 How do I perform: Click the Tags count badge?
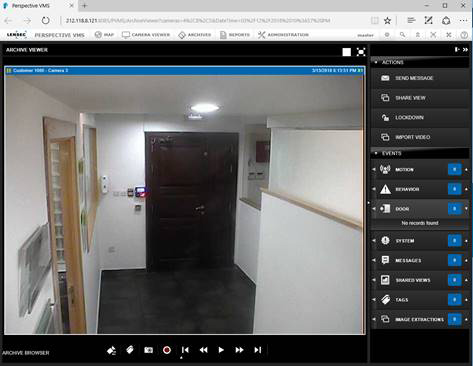[x=455, y=299]
